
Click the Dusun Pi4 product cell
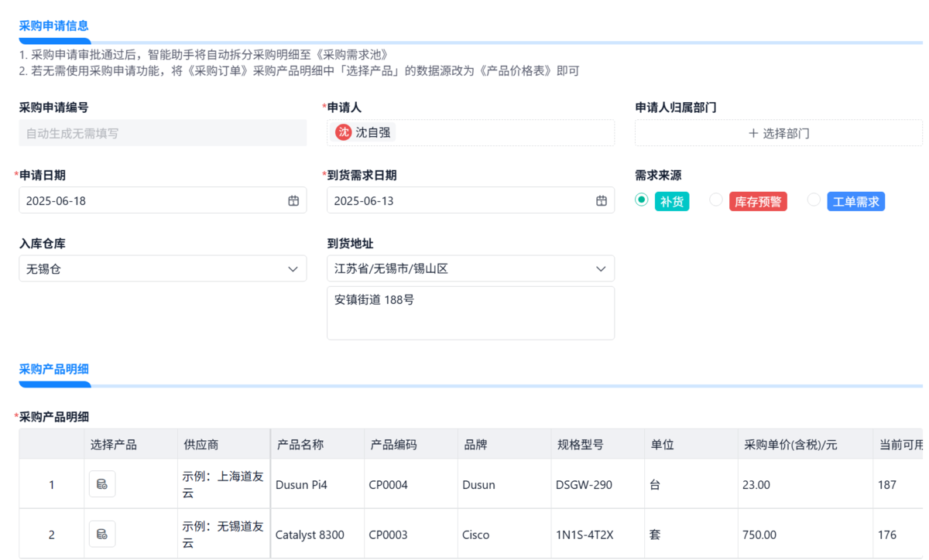coord(301,485)
